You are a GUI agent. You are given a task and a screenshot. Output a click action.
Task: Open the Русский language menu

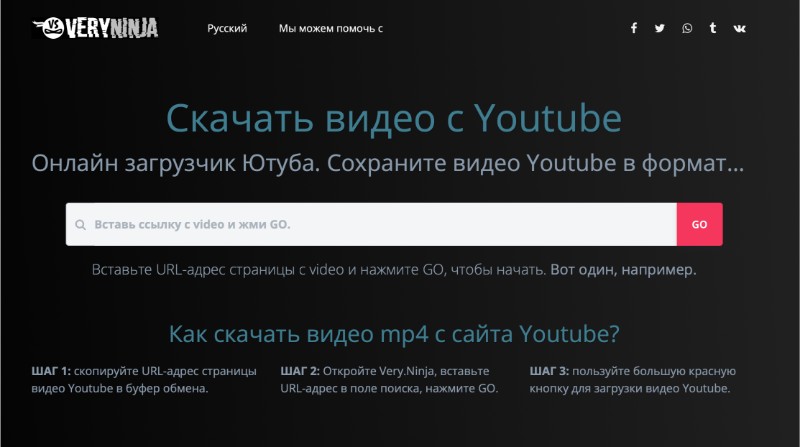pos(227,29)
